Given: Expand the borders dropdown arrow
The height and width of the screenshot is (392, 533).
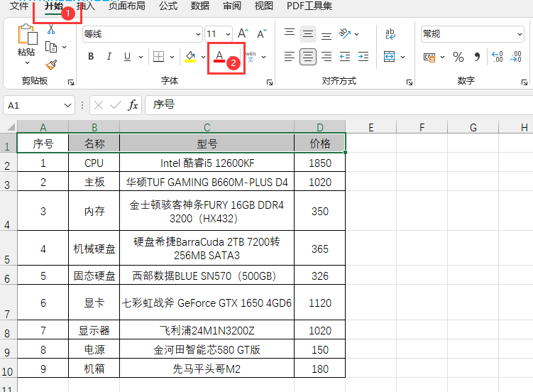Looking at the screenshot, I should click(172, 57).
